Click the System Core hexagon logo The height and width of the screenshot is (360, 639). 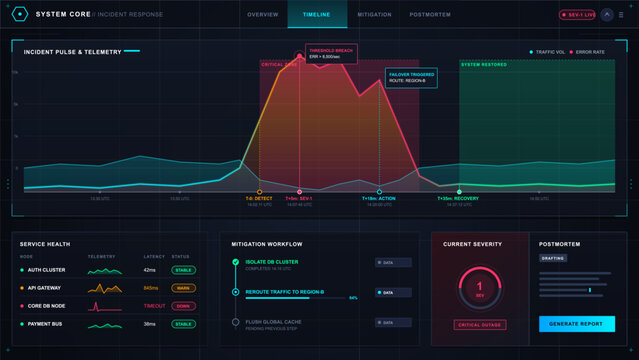20,14
